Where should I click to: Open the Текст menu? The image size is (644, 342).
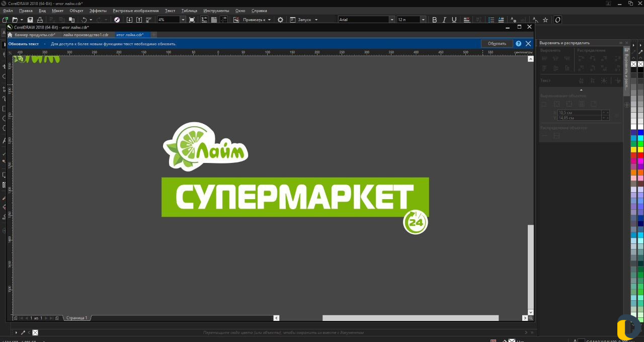pyautogui.click(x=170, y=11)
